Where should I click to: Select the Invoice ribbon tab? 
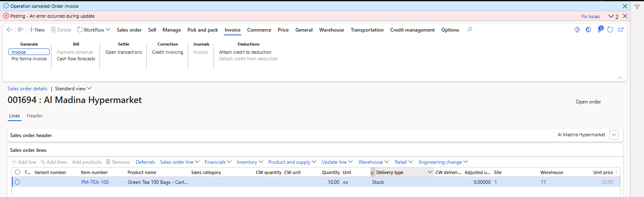[x=232, y=30]
